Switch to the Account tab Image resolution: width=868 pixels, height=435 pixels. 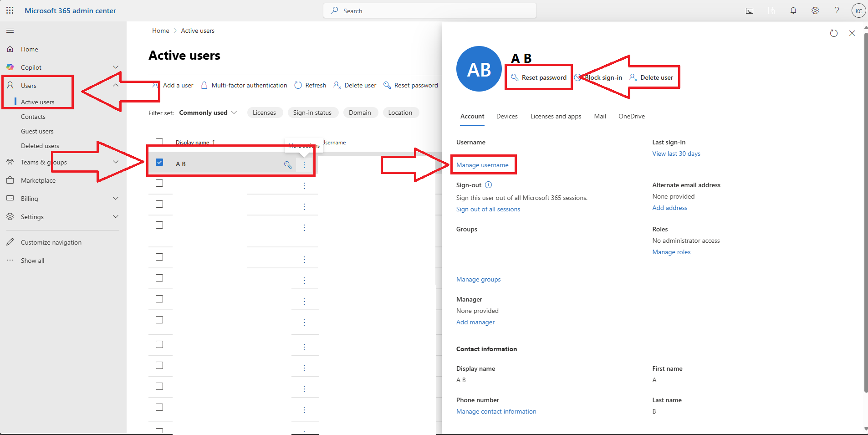[472, 117]
